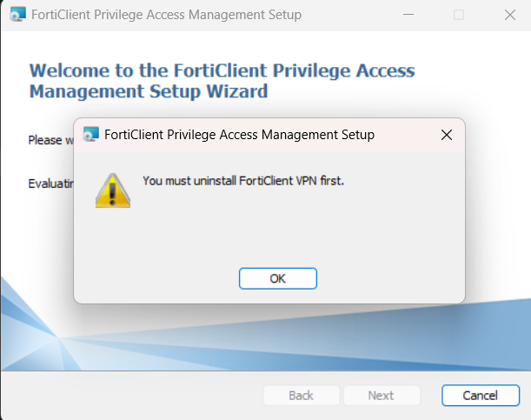This screenshot has width=531, height=420.
Task: Click the main window title bar text
Action: (166, 15)
